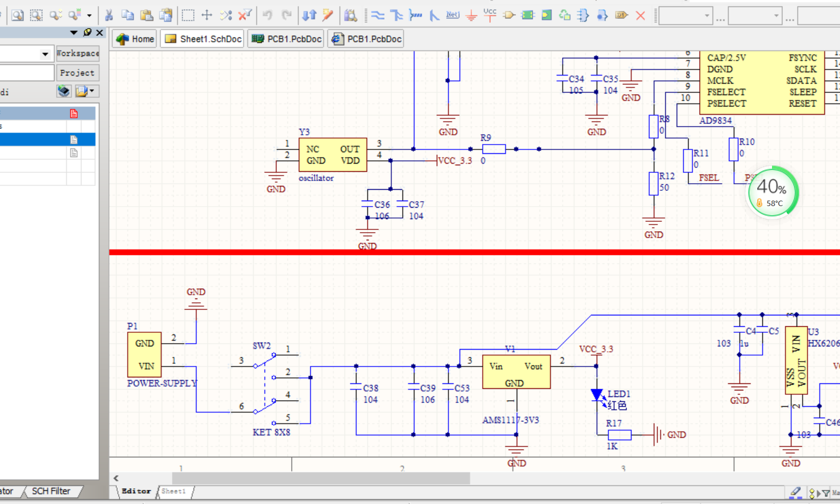The width and height of the screenshot is (840, 504).
Task: Click the red modified document icon
Action: [x=73, y=113]
